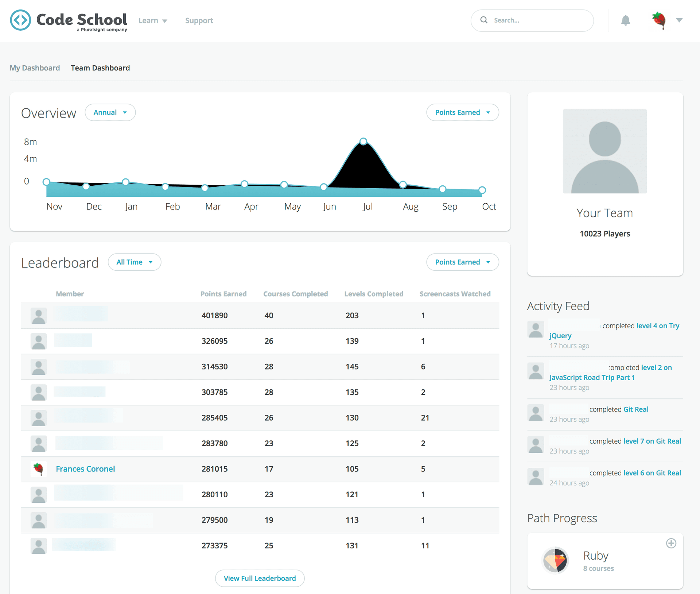This screenshot has width=700, height=594.
Task: Open notifications via the bell icon
Action: (626, 20)
